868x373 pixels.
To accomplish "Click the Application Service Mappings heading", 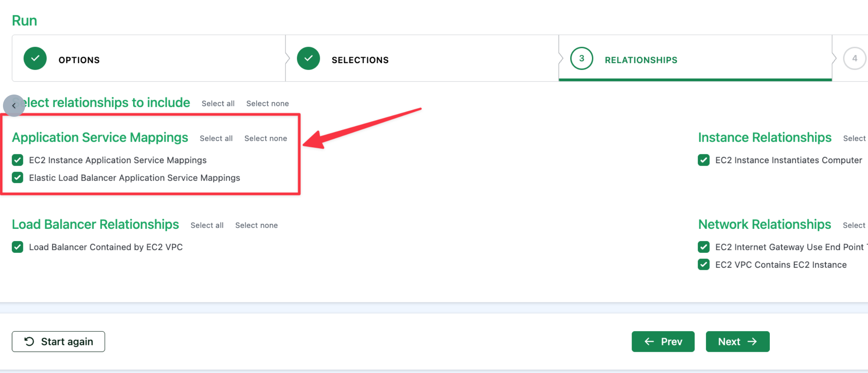I will 100,138.
